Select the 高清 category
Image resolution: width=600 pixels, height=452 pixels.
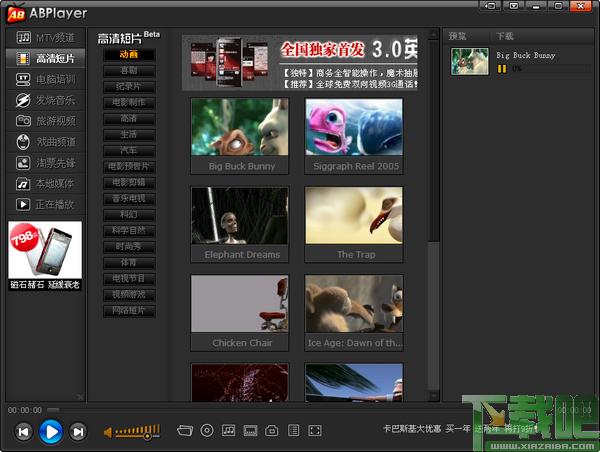tap(129, 119)
